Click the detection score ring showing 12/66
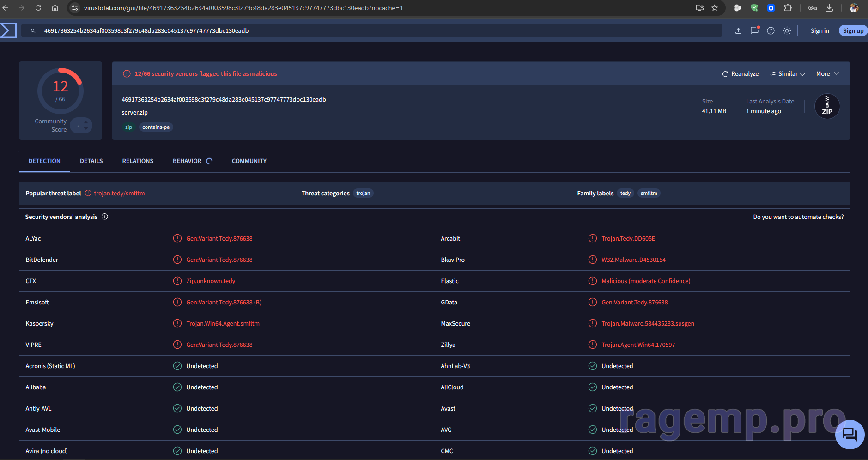868x460 pixels. [x=61, y=91]
